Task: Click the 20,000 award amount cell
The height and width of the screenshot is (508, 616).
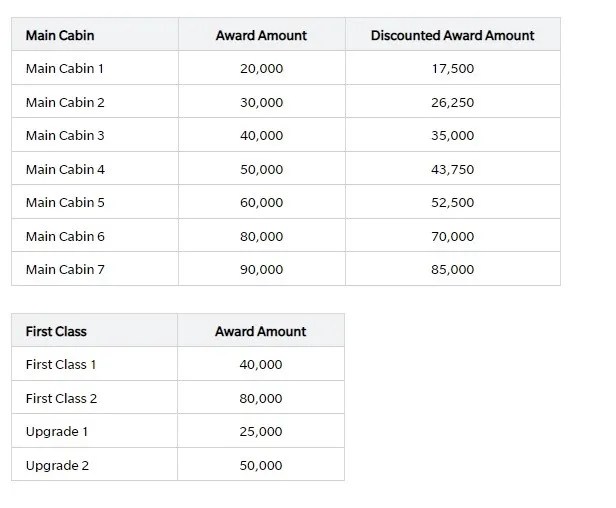Action: [261, 69]
